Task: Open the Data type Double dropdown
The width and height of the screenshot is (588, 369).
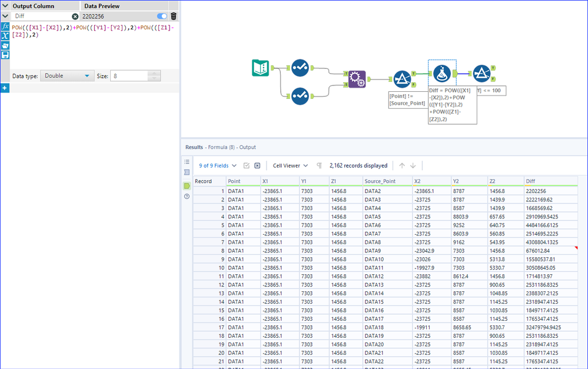Action: tap(67, 76)
